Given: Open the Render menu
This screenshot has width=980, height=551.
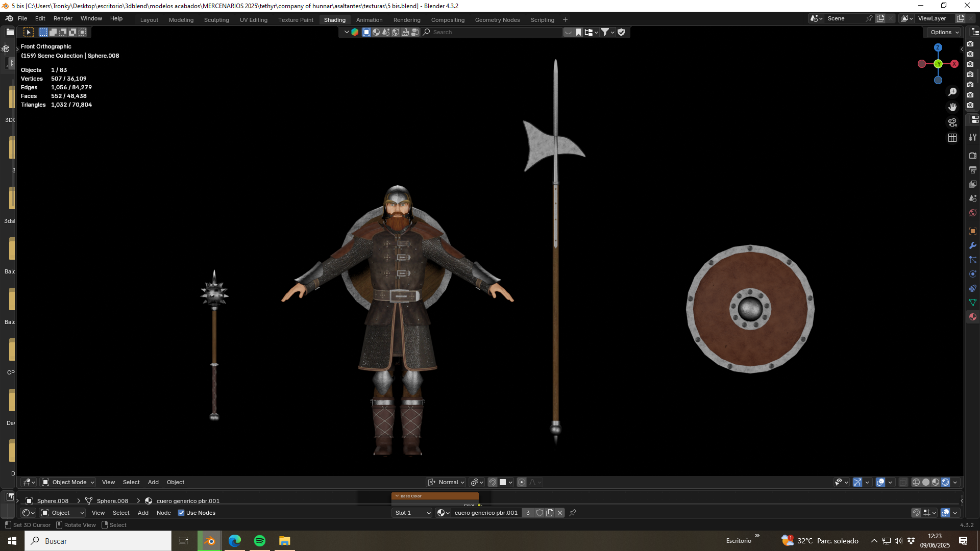Looking at the screenshot, I should tap(63, 18).
